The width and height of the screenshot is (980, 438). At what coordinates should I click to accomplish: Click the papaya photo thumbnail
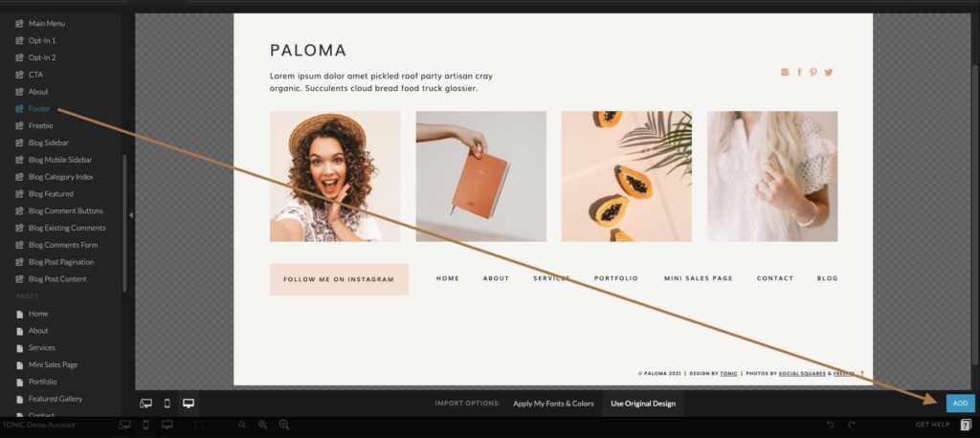pos(626,176)
